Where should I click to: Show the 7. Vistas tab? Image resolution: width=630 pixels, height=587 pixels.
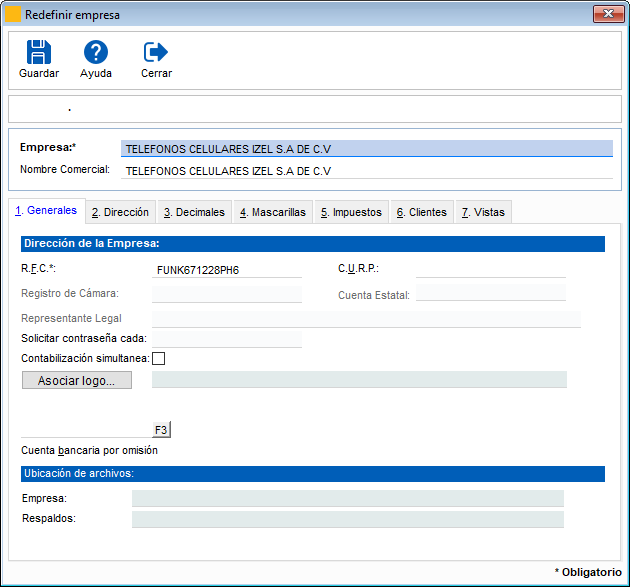483,212
